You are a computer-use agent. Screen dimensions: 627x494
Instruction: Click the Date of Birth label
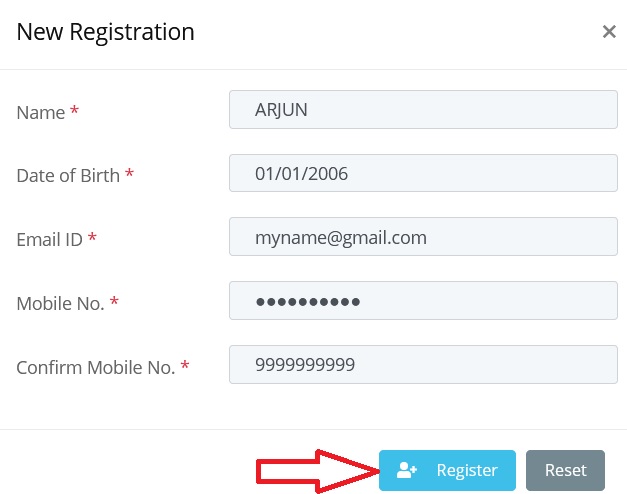[68, 176]
